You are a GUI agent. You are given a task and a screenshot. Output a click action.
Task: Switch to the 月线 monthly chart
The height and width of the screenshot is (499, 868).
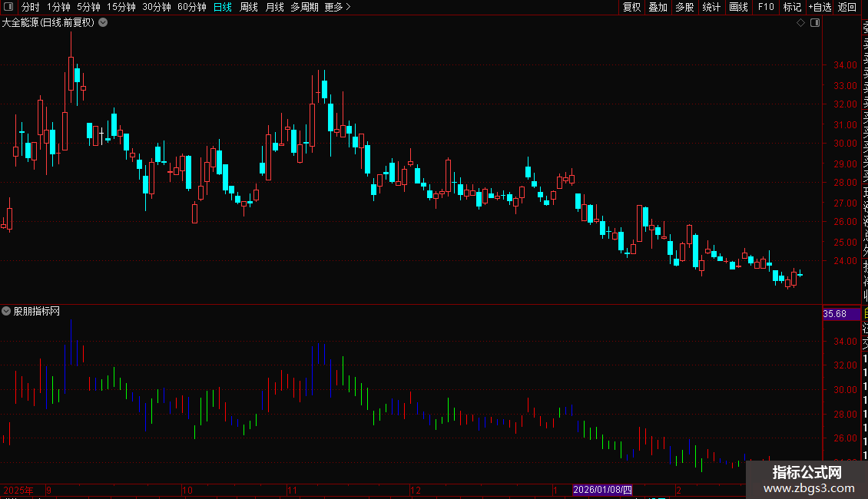[x=274, y=7]
